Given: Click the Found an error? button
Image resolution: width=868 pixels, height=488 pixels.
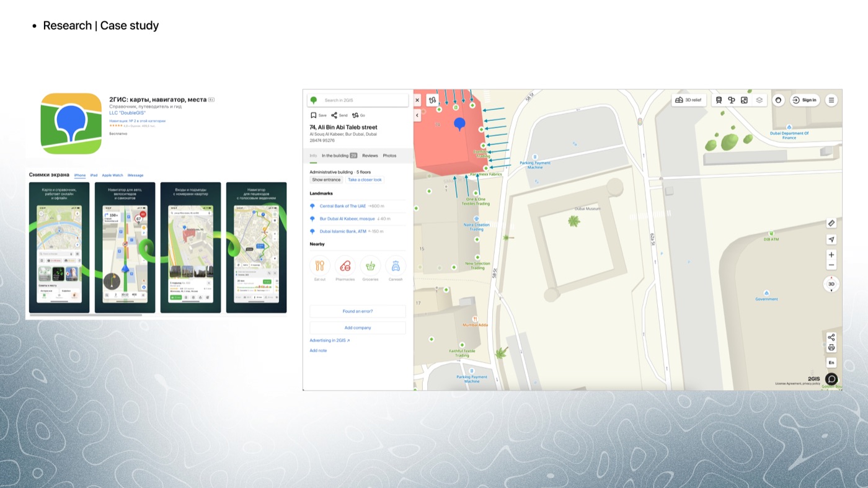Looking at the screenshot, I should pos(358,311).
